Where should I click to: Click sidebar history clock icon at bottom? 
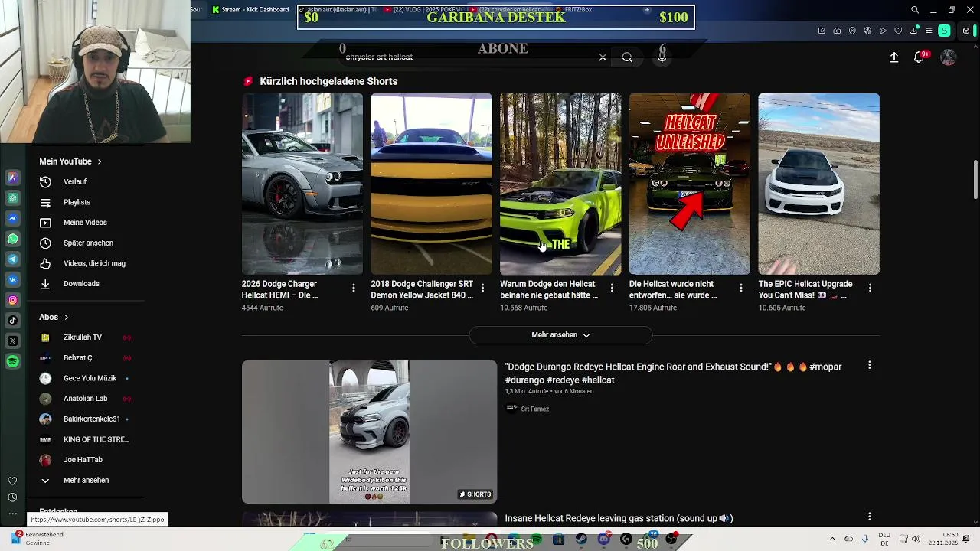12,497
